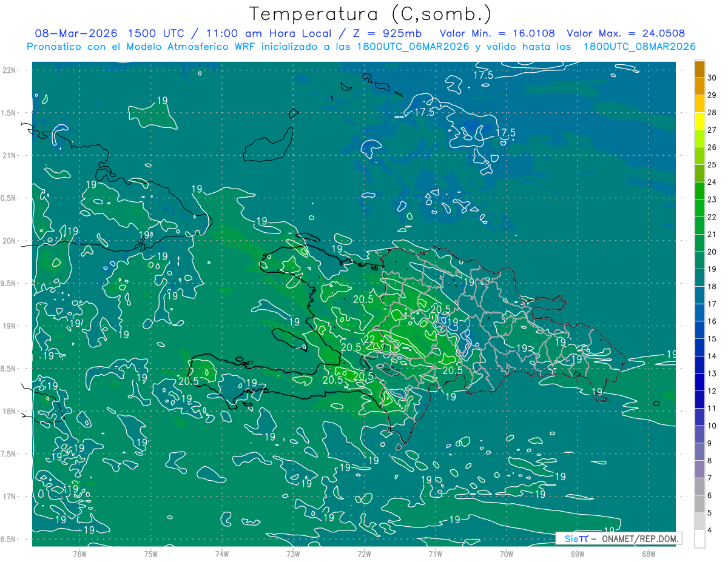Click the colorbar scale label '6'
Screen dimensions: 728x562
pos(710,496)
